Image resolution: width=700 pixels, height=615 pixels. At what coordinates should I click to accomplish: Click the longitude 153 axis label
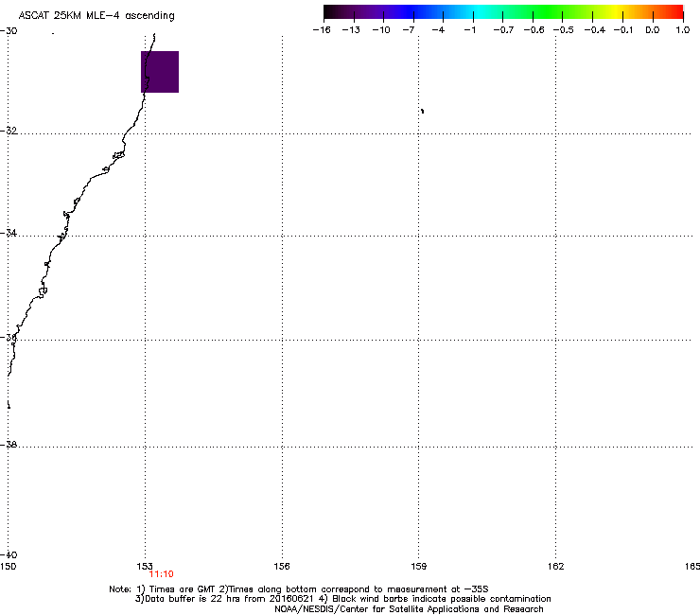145,567
